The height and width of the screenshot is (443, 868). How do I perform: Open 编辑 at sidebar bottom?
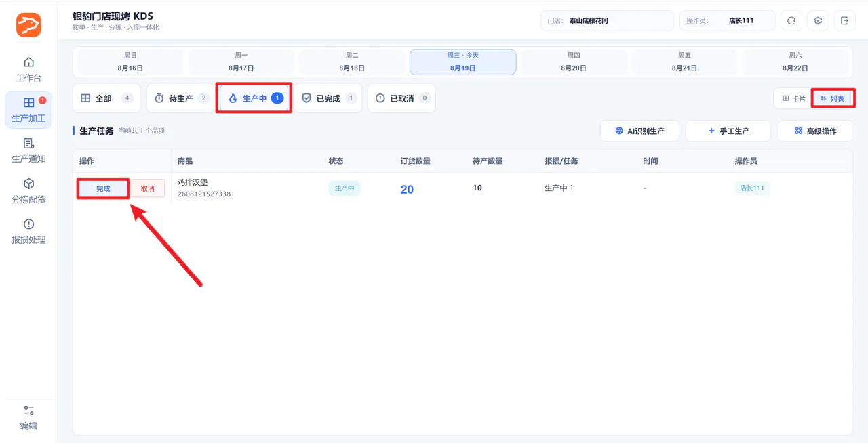(28, 418)
